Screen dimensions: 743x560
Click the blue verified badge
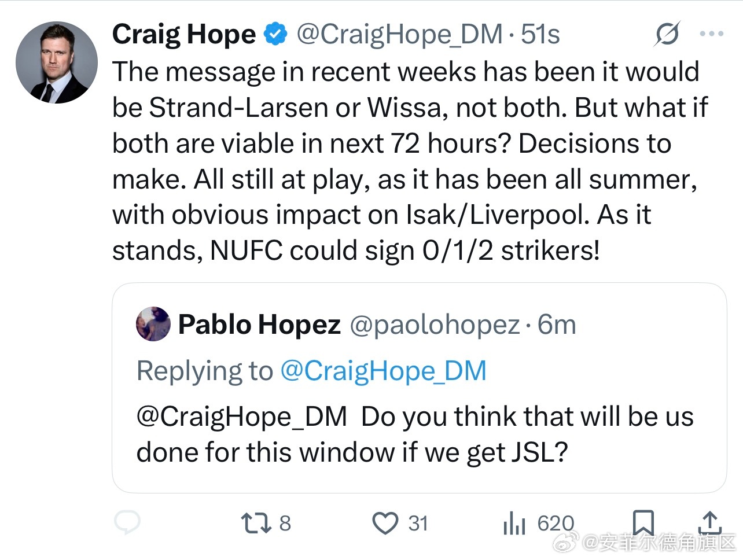275,34
